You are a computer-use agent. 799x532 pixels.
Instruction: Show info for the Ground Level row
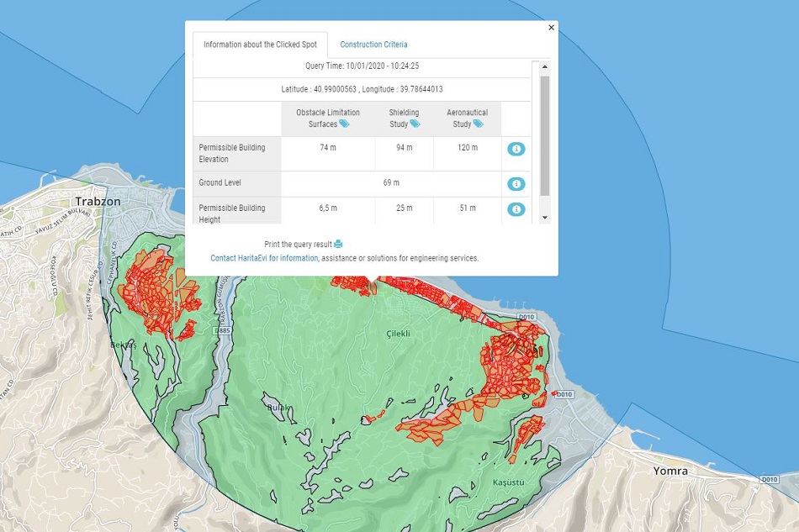(x=516, y=184)
